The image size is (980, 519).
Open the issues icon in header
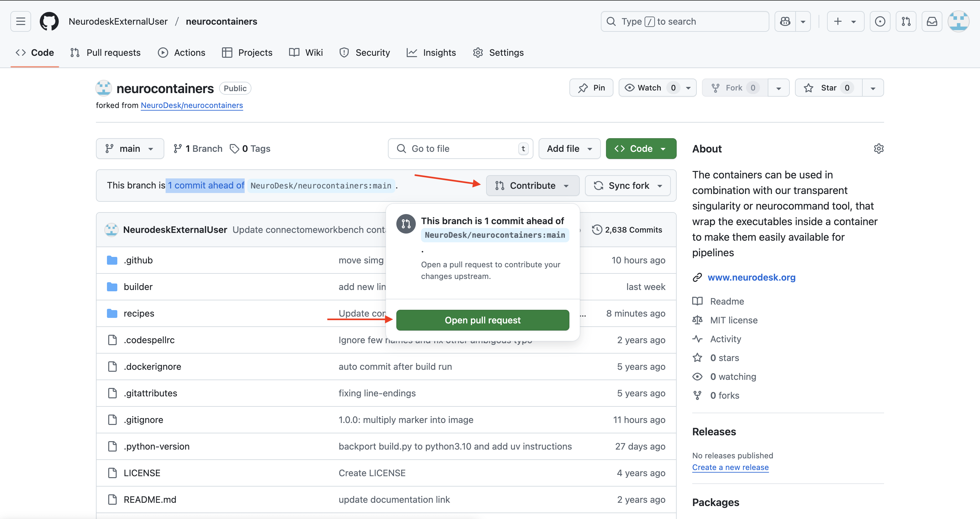pyautogui.click(x=880, y=21)
